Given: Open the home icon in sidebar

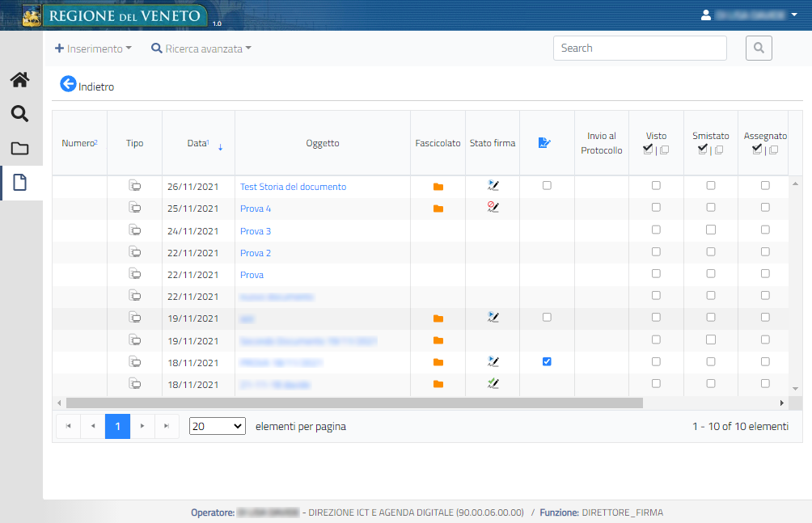Looking at the screenshot, I should pos(19,80).
